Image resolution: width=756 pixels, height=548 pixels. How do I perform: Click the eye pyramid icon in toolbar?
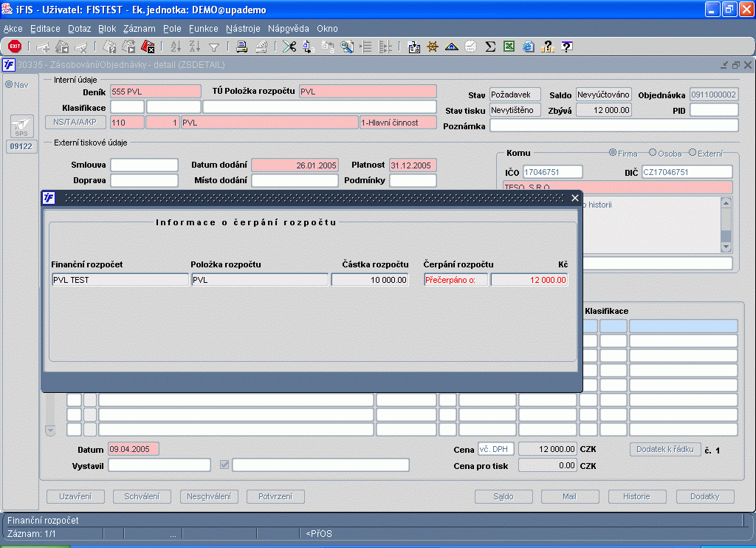(x=452, y=47)
